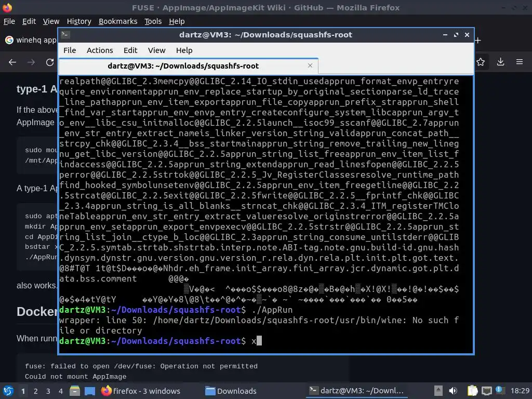Click the taskbar clock showing 18:29
The width and height of the screenshot is (532, 399).
coord(520,391)
